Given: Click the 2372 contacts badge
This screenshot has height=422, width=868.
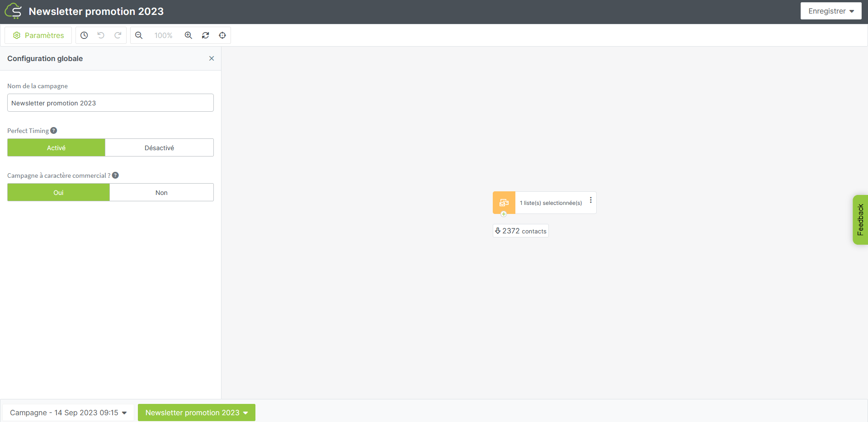Looking at the screenshot, I should click(521, 231).
